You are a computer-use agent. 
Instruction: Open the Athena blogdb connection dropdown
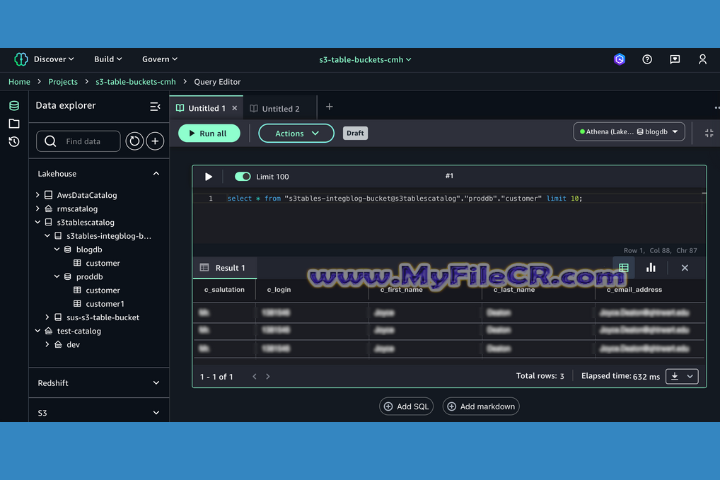(629, 132)
